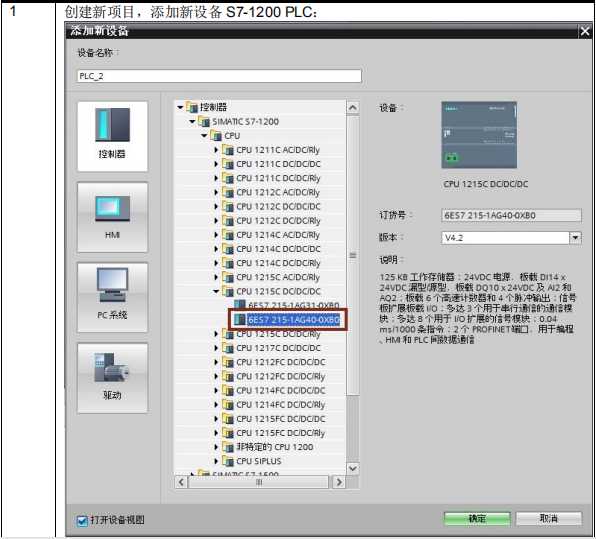Collapse the SIMATIC S7-1200 node
This screenshot has height=539, width=596.
point(192,122)
